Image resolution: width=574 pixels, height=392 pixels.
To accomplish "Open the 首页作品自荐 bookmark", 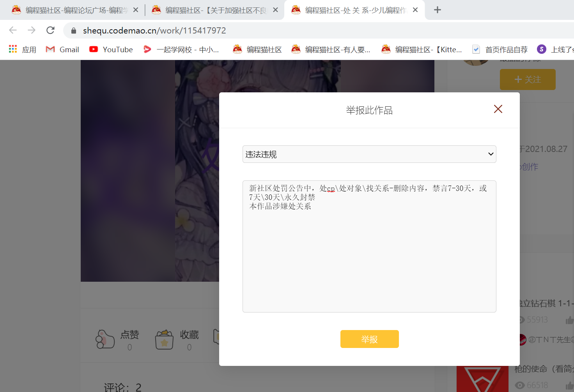I will coord(500,49).
